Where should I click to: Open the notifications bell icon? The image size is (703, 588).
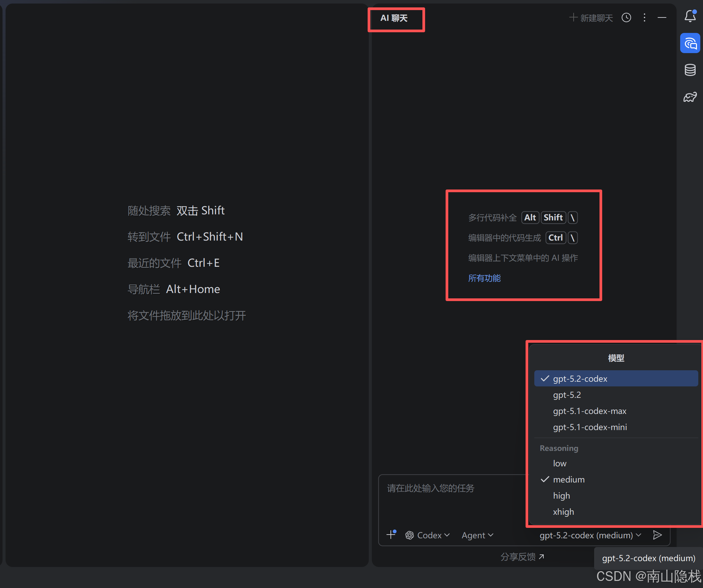[x=690, y=16]
